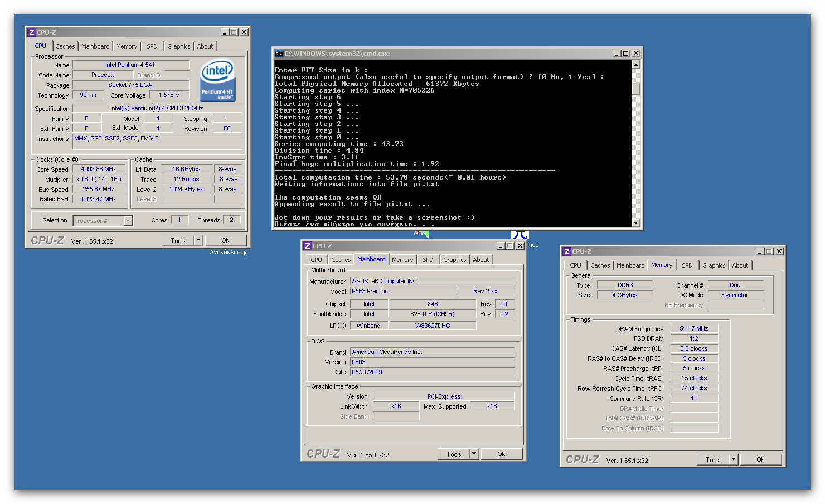Click the Core Voltage 1.576 V field
The image size is (825, 504).
[169, 95]
